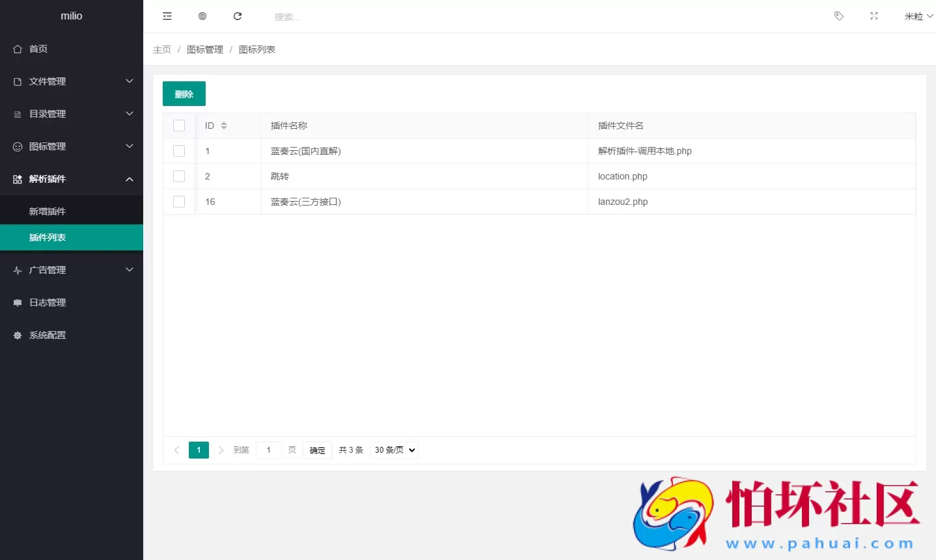Viewport: 936px width, 560px height.
Task: Click the 主页 breadcrumb link
Action: point(161,49)
